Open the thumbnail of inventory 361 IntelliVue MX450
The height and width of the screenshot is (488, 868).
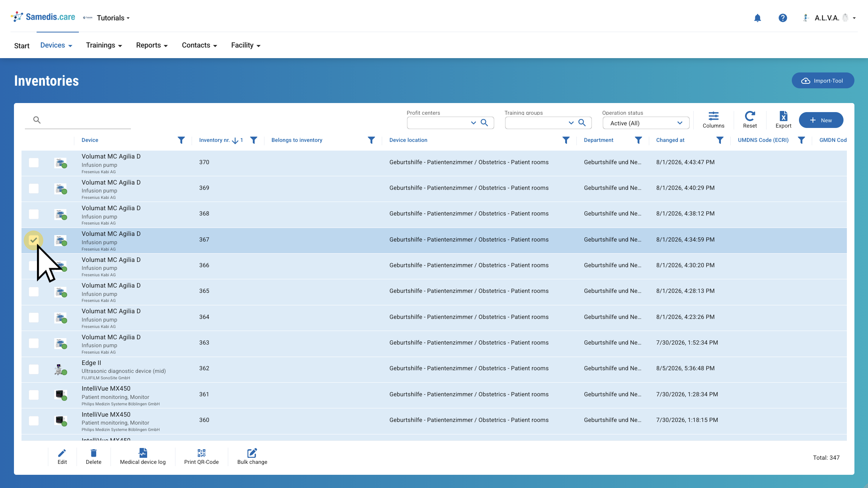click(61, 395)
